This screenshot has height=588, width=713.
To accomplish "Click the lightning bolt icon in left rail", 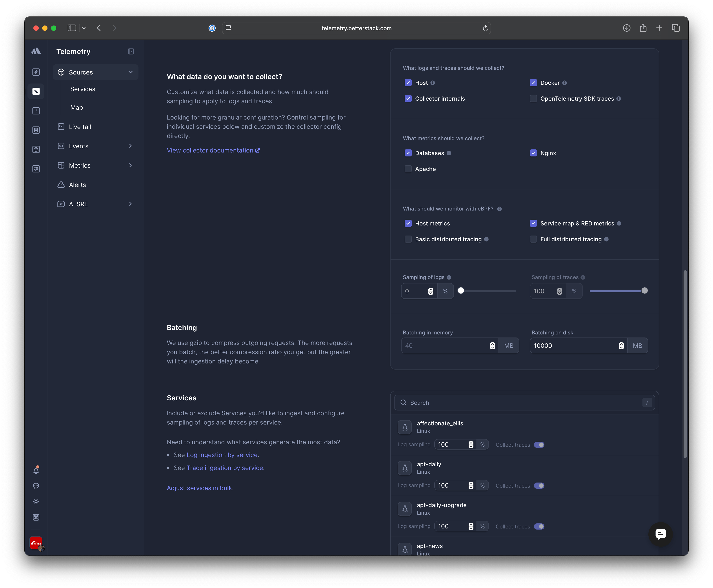I will click(36, 72).
